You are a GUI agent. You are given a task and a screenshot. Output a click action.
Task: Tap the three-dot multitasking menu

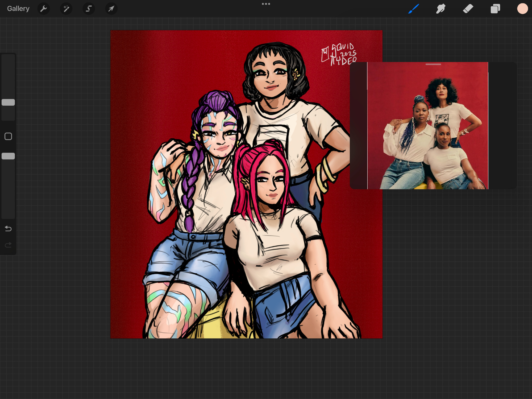[x=266, y=4]
